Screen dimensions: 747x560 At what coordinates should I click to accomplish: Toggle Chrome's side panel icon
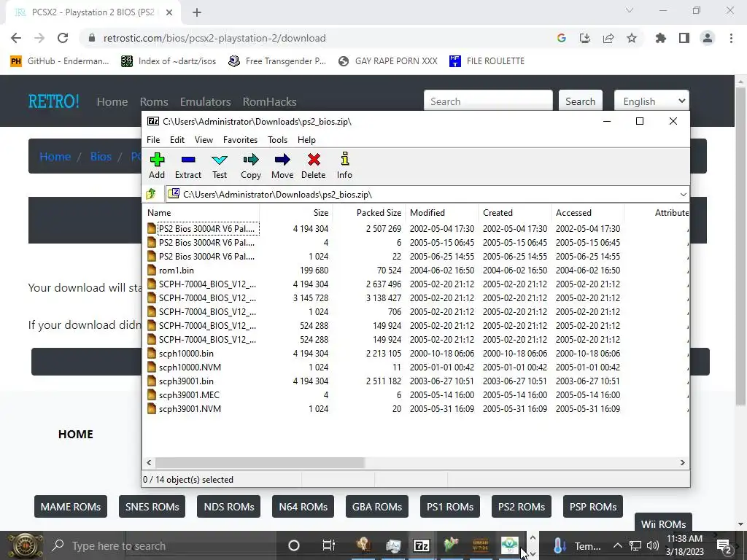684,38
